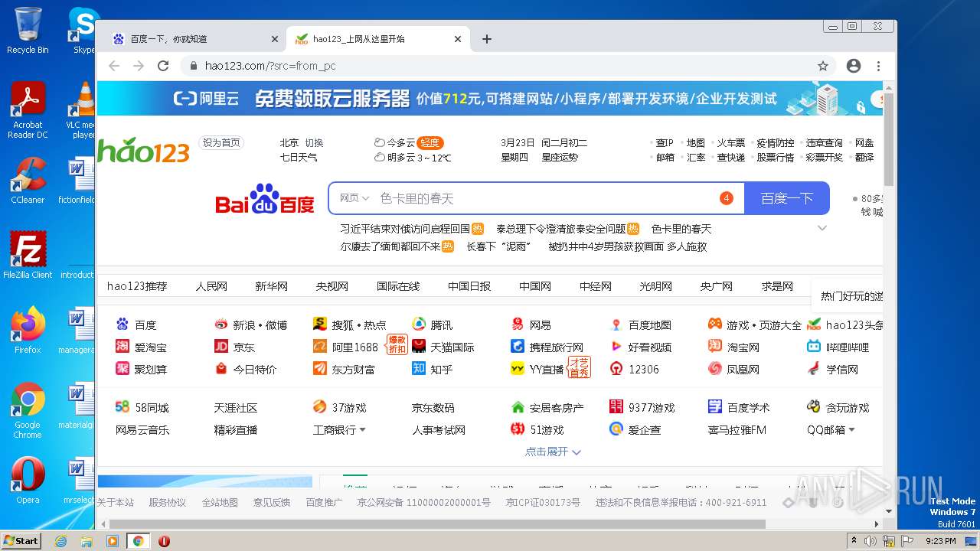
Task: Reload the hao123 page
Action: click(163, 66)
